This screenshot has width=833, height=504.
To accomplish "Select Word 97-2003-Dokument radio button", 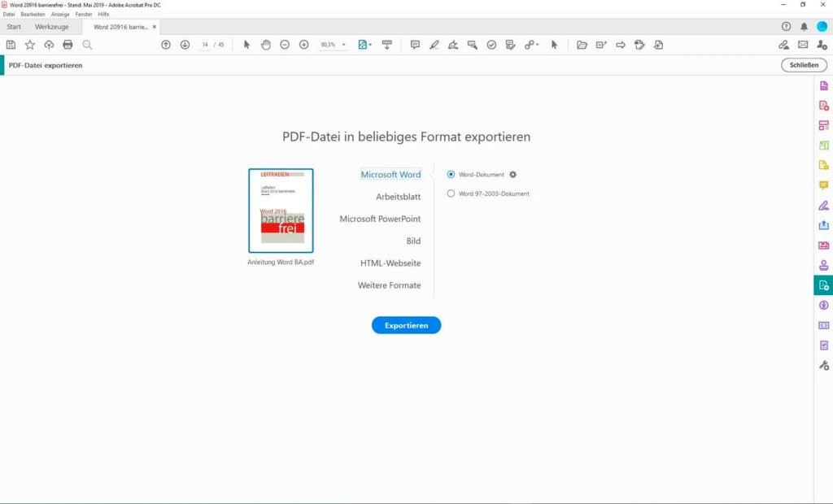I will pos(451,193).
